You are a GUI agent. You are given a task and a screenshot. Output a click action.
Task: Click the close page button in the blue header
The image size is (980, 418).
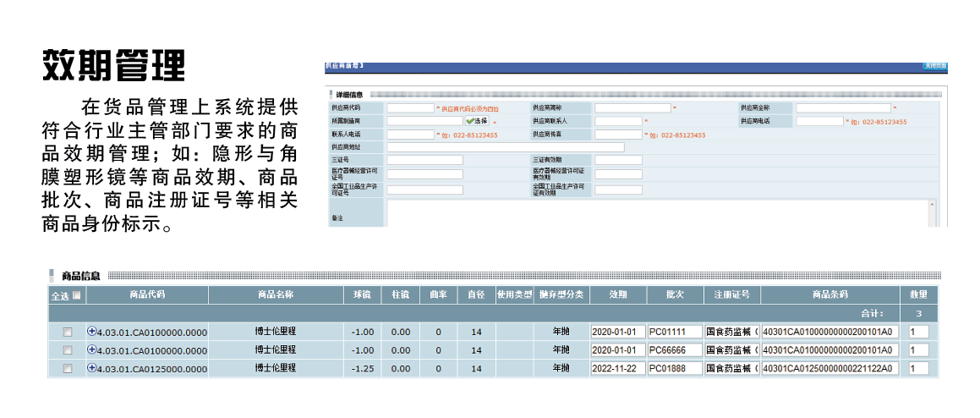tap(934, 65)
